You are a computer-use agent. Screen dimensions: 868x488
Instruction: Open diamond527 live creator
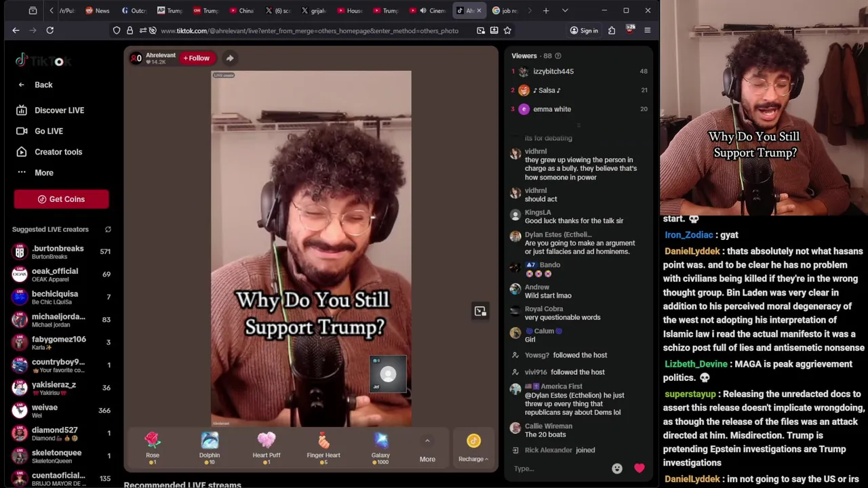[x=61, y=434]
